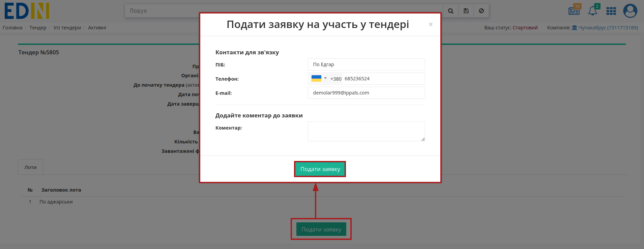Click the № column header
This screenshot has width=644, height=249.
tap(30, 190)
